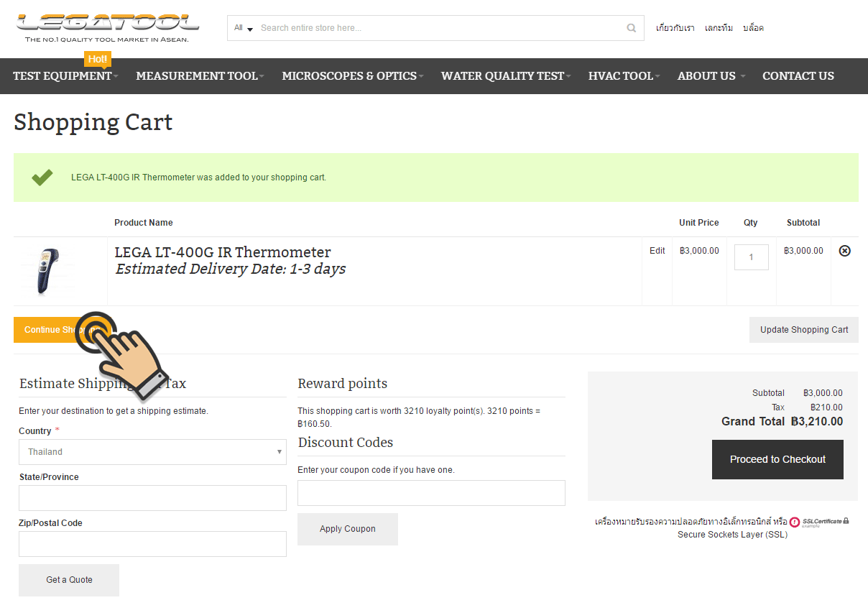868x613 pixels.
Task: Open the LEGA LT-400G IR Thermometer product link
Action: pos(223,252)
